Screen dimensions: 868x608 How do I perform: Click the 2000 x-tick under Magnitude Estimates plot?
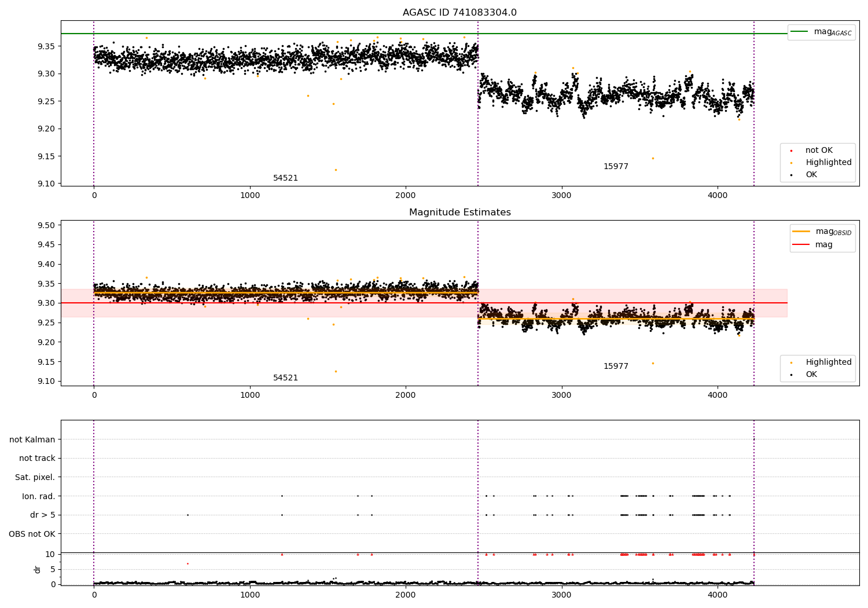pyautogui.click(x=406, y=395)
